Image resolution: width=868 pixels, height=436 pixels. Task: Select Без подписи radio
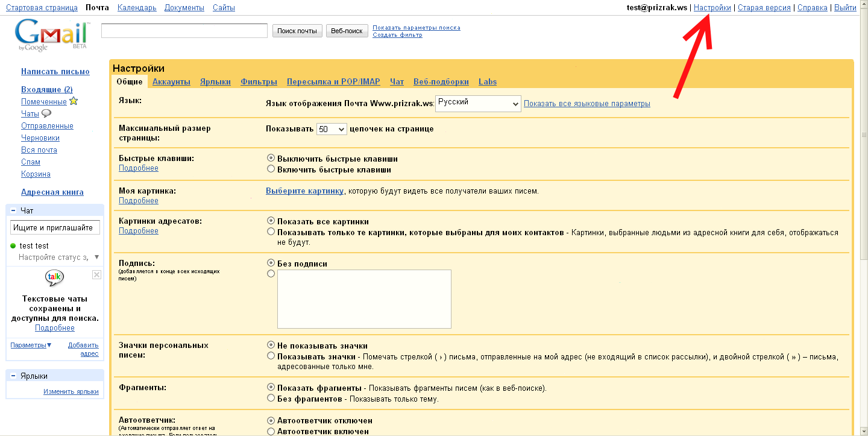pos(271,264)
